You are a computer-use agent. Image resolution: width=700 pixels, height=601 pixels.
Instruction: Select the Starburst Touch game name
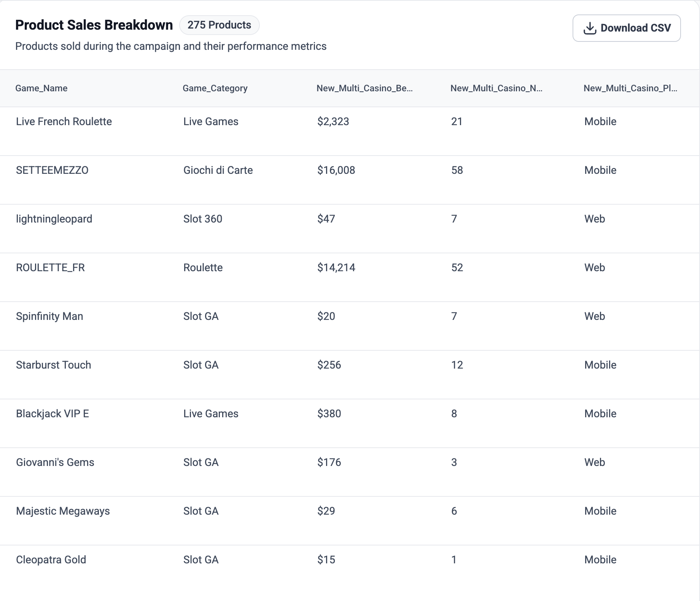click(x=54, y=365)
